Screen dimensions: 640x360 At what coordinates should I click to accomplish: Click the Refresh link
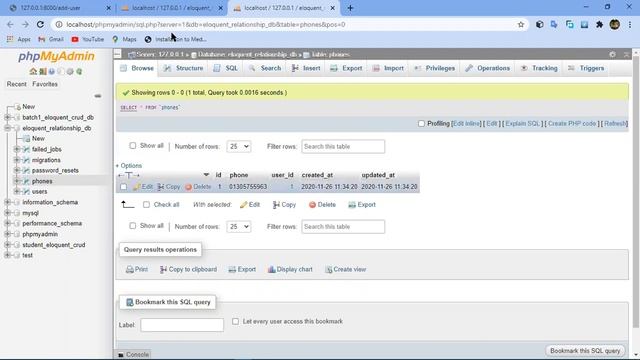click(x=615, y=123)
